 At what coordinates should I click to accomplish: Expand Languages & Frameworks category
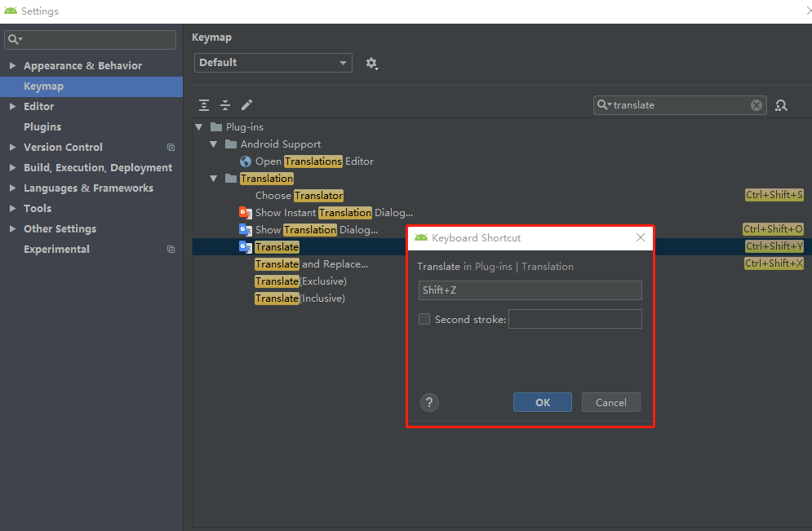click(12, 188)
